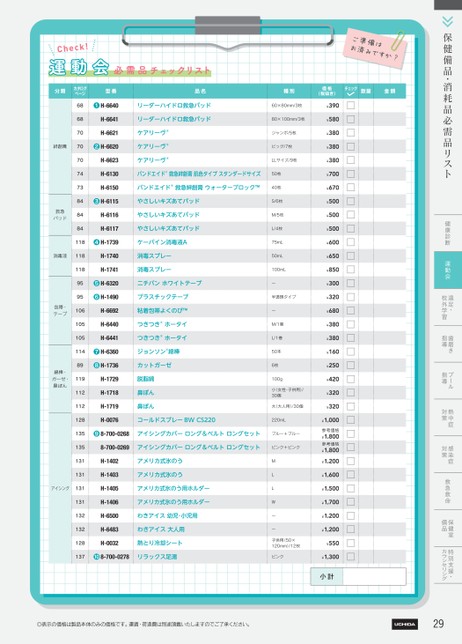Click product name 粘着包帯よくのび
Screen dimensions: 462x644
tap(162, 310)
